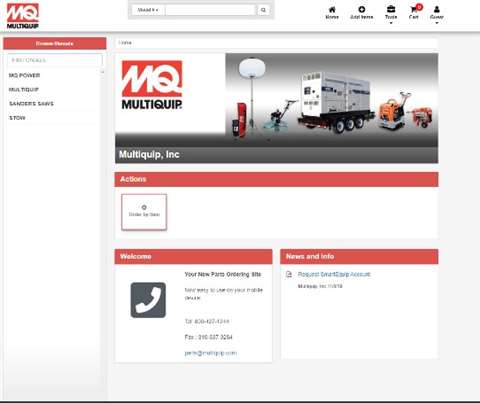Open the Request SmartEquip Account link
This screenshot has height=403, width=480.
pos(334,274)
